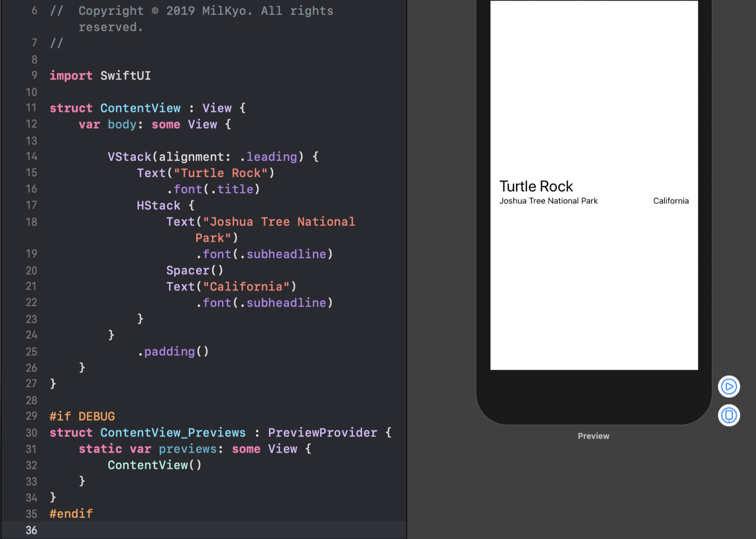This screenshot has width=756, height=539.
Task: Click the #if DEBUG directive
Action: pyautogui.click(x=82, y=417)
